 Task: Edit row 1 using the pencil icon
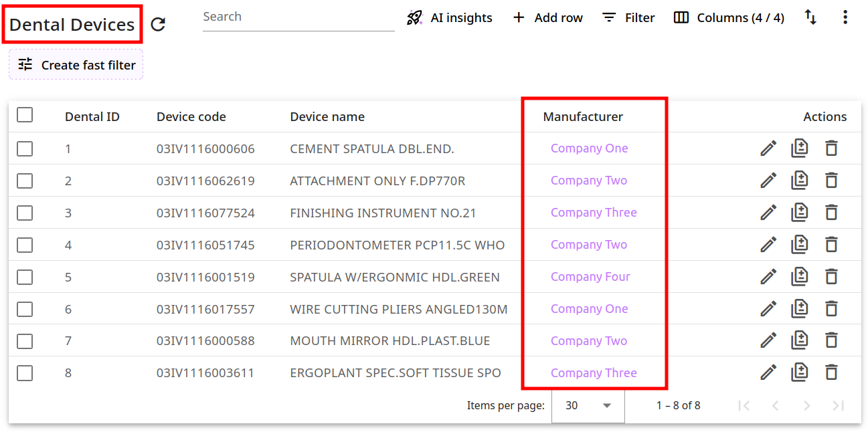[x=768, y=148]
